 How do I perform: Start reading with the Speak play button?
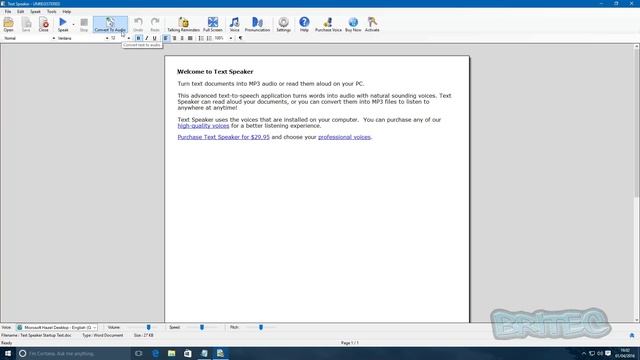[x=63, y=24]
